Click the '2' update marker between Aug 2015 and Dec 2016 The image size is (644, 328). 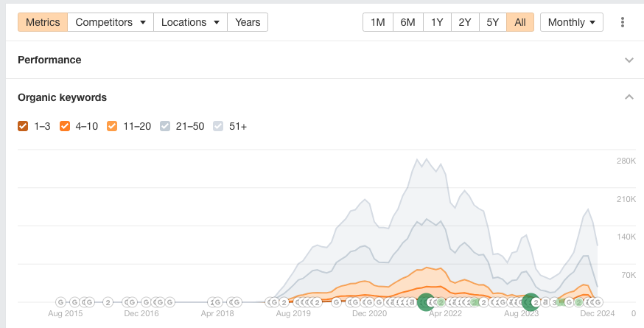point(108,302)
